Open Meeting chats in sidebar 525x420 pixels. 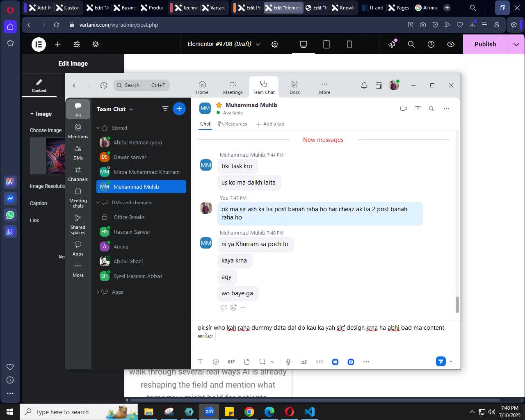78,198
